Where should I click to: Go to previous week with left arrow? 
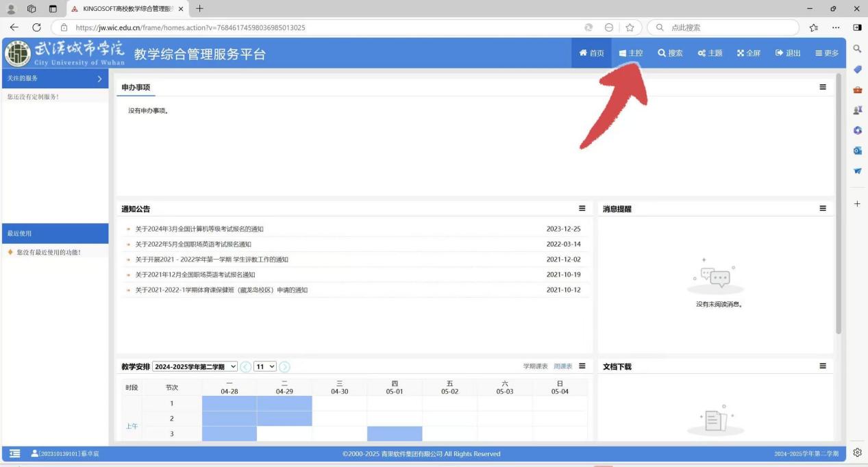click(245, 367)
